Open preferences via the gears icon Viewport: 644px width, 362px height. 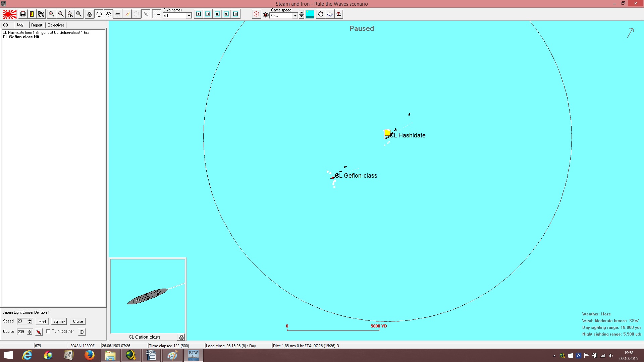tap(41, 14)
